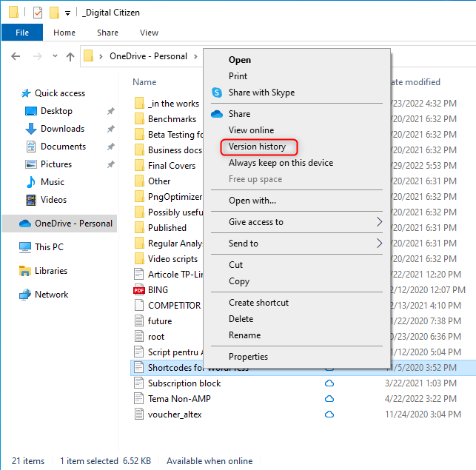
Task: Click the OneDrive - Personal breadcrumb
Action: (148, 56)
